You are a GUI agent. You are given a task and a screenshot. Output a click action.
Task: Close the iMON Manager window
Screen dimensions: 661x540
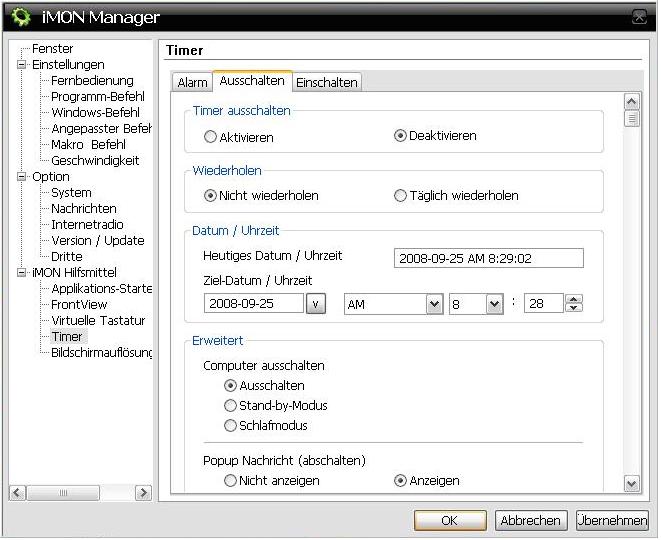click(x=639, y=17)
